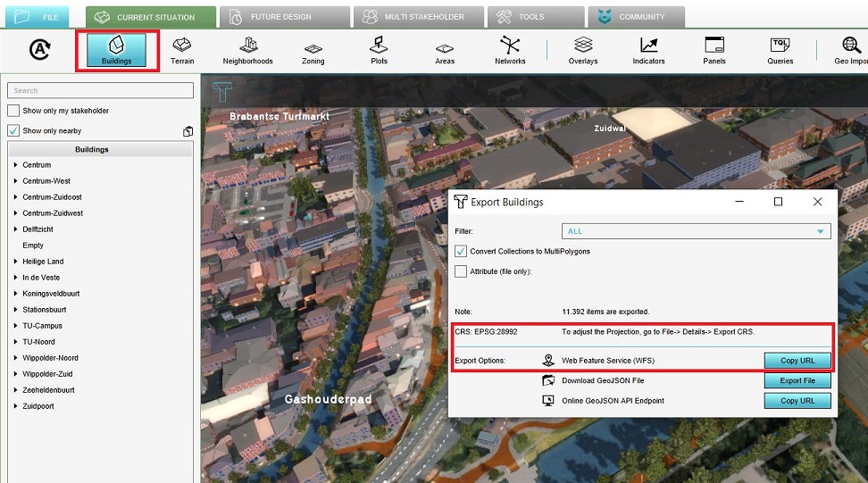
Task: Select the Overlays icon
Action: coord(583,50)
